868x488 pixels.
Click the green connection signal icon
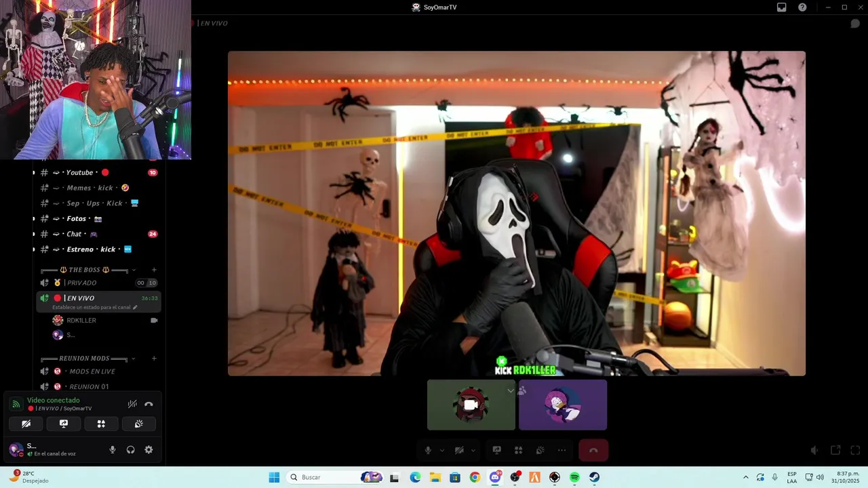coord(16,404)
